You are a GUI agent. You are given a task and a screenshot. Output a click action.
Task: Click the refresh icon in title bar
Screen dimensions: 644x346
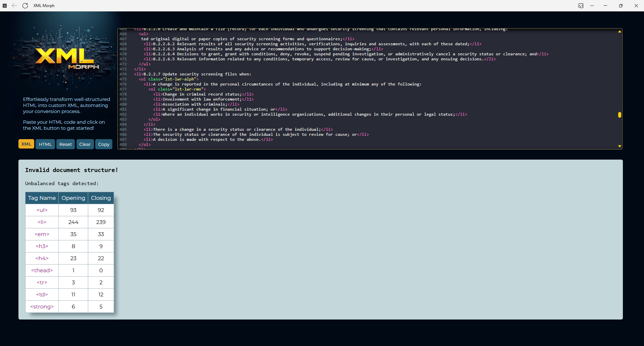tap(25, 6)
